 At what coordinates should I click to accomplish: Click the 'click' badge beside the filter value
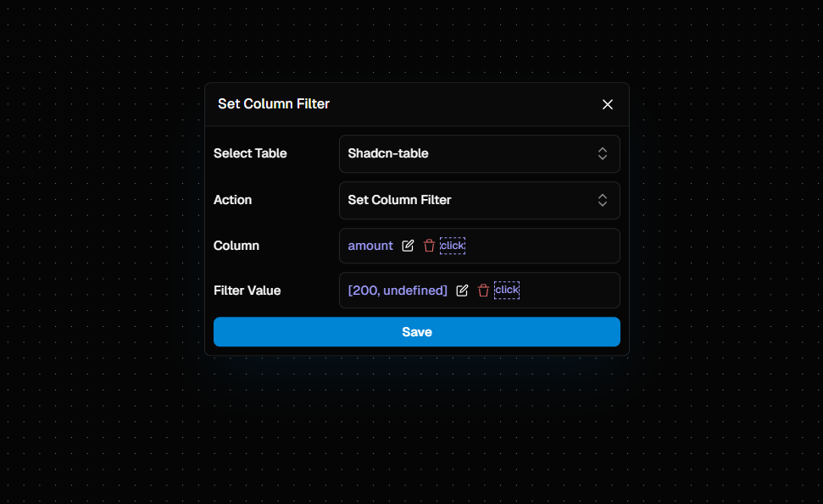pos(507,290)
